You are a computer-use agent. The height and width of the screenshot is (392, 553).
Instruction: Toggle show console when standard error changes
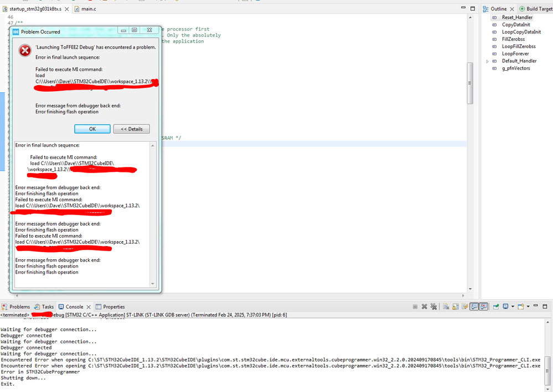point(483,306)
